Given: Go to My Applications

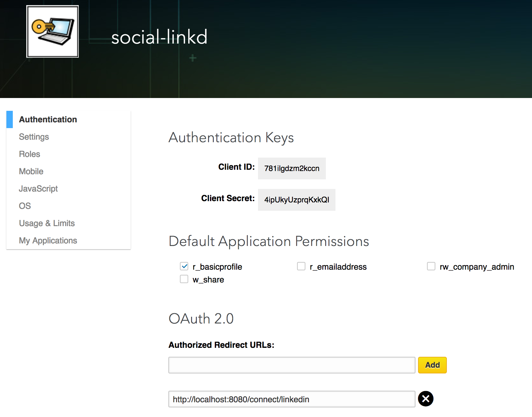Looking at the screenshot, I should 48,241.
